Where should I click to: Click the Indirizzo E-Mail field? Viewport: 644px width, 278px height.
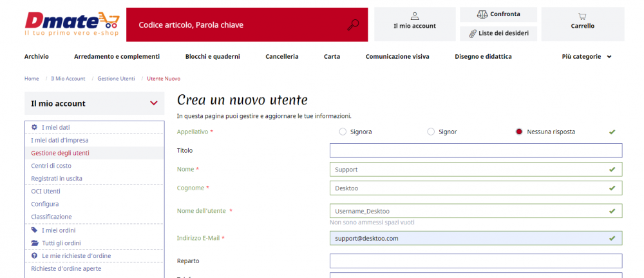tap(476, 238)
